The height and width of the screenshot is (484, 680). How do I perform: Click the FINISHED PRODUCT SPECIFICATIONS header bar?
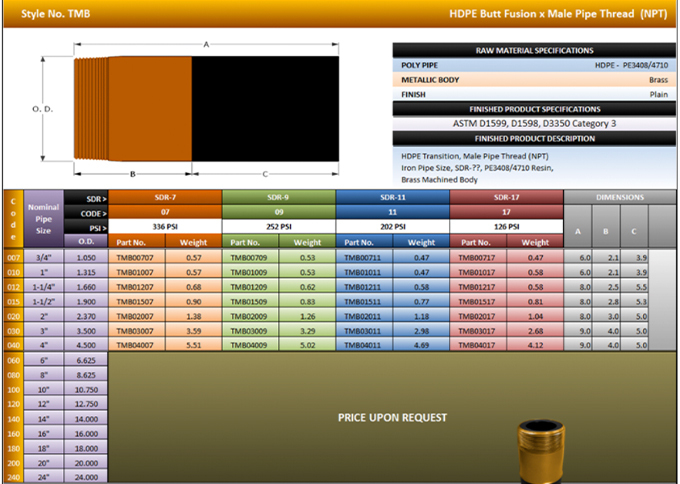pos(534,108)
